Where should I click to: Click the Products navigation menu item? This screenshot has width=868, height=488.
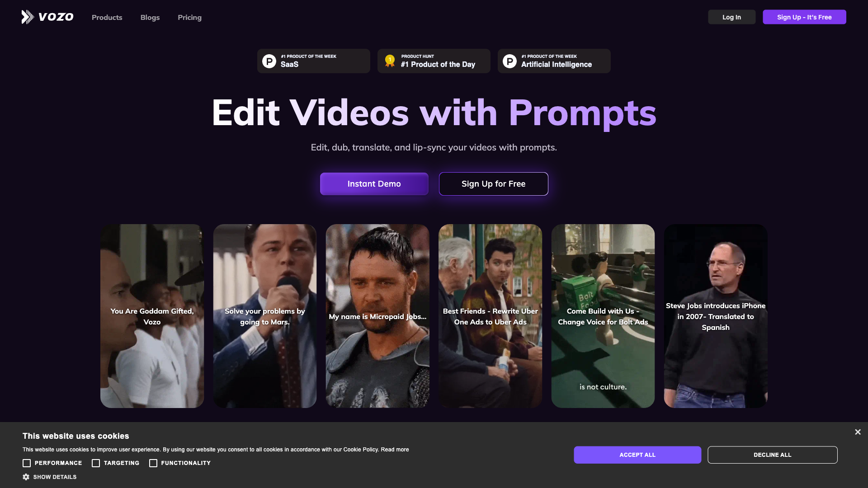[107, 17]
